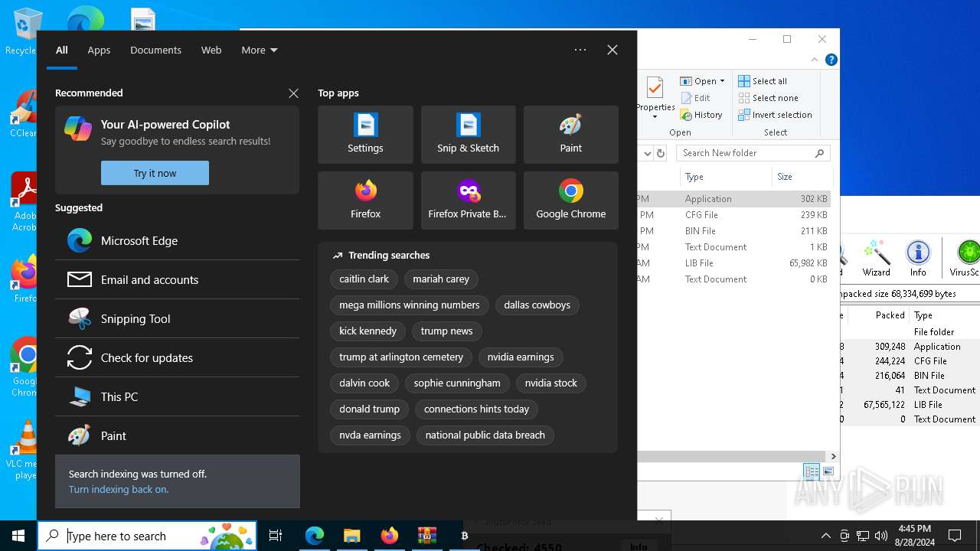This screenshot has width=980, height=551.
Task: Open Explorer help icon
Action: point(831,60)
